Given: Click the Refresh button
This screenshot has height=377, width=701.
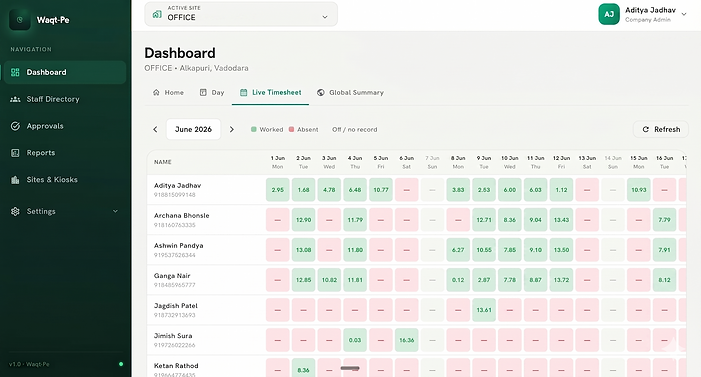Looking at the screenshot, I should click(x=661, y=129).
